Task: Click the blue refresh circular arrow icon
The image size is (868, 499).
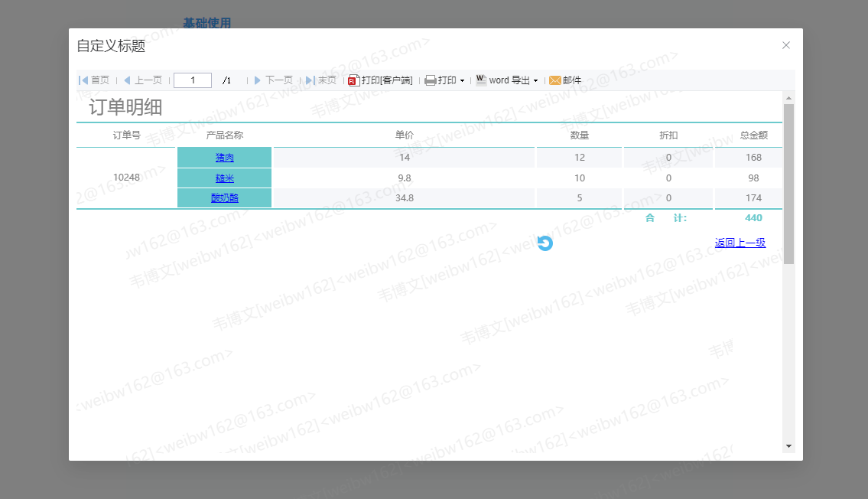Action: click(545, 243)
